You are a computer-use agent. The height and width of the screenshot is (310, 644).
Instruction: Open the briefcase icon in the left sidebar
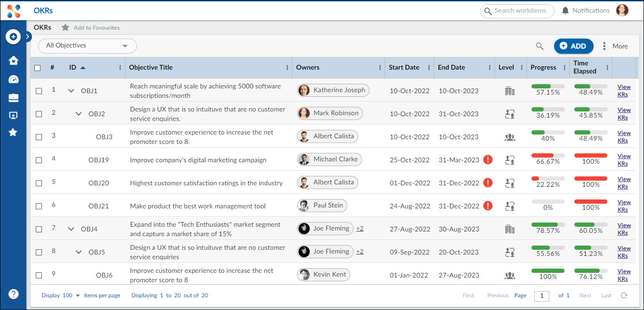click(13, 97)
